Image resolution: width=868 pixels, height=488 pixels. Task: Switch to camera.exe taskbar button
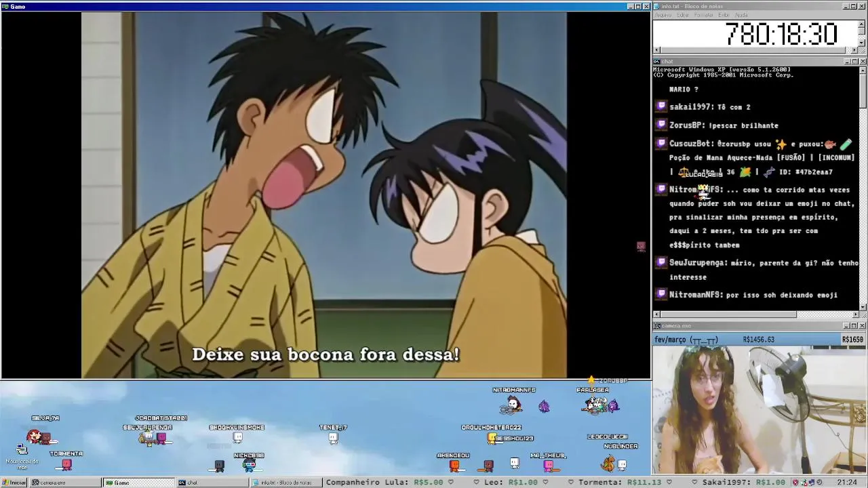pyautogui.click(x=65, y=483)
